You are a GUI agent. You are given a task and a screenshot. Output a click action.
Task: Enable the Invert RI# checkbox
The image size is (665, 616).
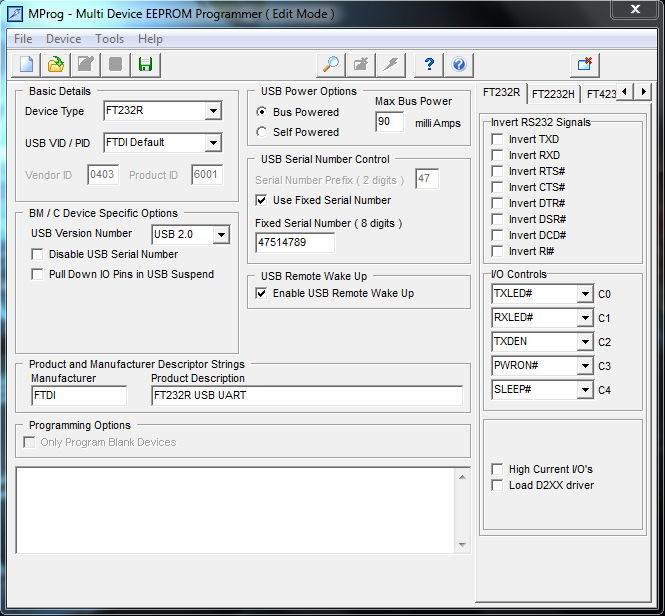coord(497,251)
